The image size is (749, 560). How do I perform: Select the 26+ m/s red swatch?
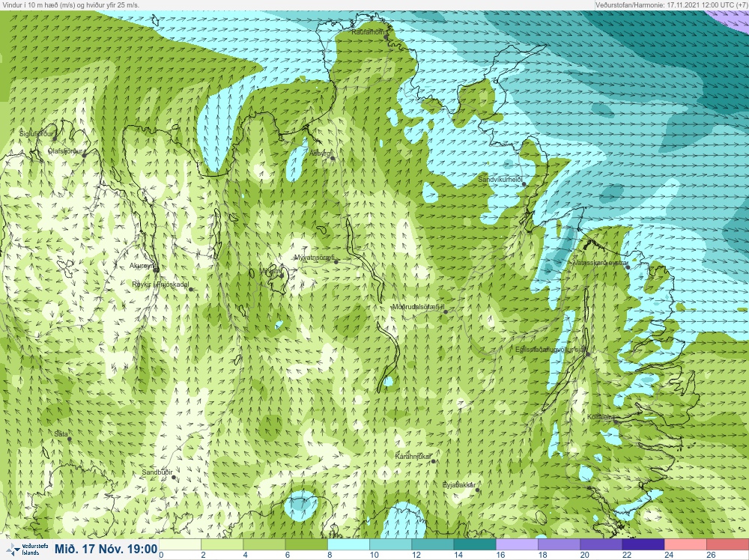click(x=727, y=544)
